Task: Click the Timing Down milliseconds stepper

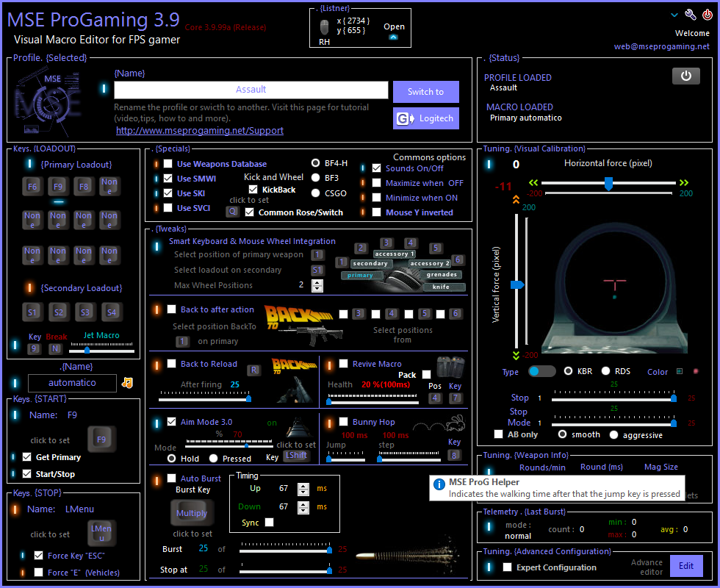Action: [x=303, y=508]
